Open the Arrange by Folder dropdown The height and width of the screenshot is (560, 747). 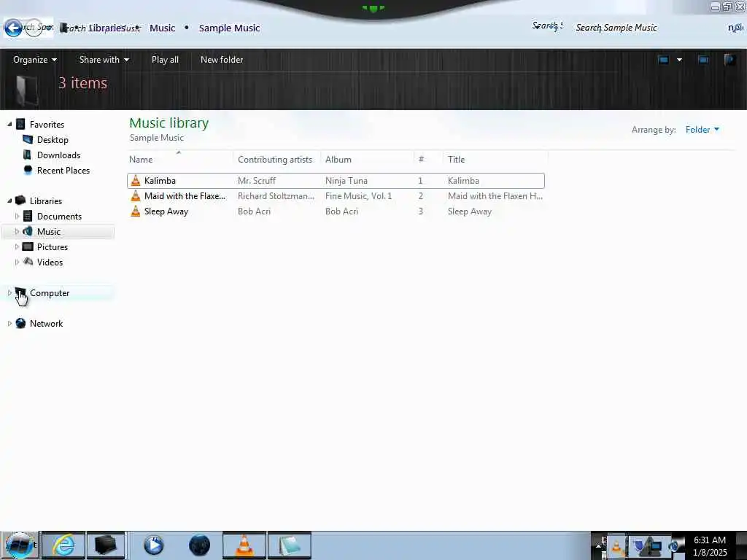coord(703,130)
